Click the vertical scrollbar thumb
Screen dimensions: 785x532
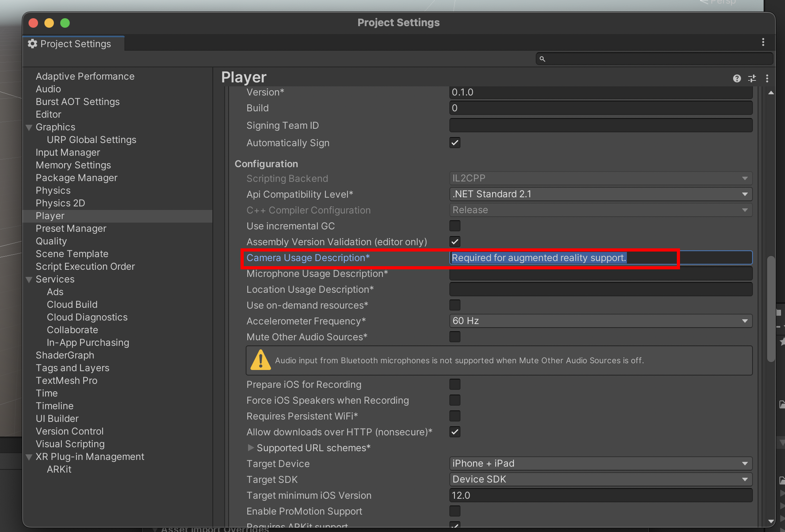click(x=771, y=309)
